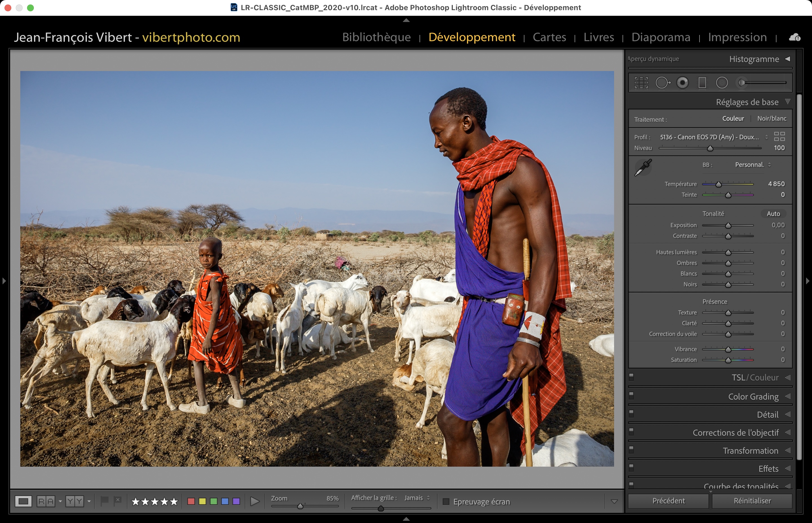812x523 pixels.
Task: Open the Impression module tab
Action: point(737,37)
